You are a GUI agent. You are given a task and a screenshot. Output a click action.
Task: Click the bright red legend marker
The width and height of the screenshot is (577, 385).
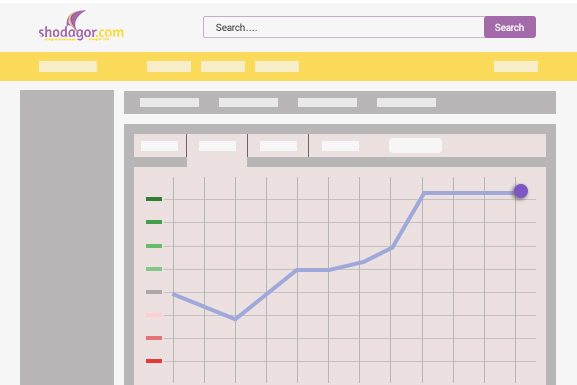coord(154,361)
